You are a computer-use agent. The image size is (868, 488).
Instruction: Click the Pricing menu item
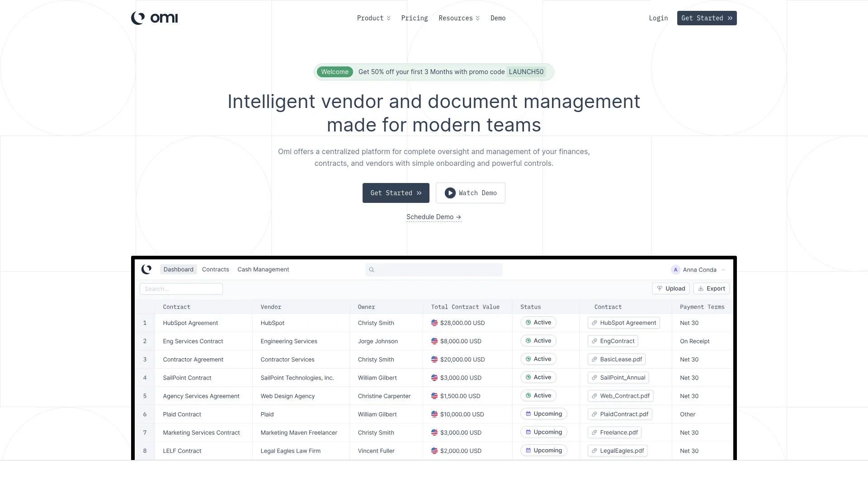414,18
